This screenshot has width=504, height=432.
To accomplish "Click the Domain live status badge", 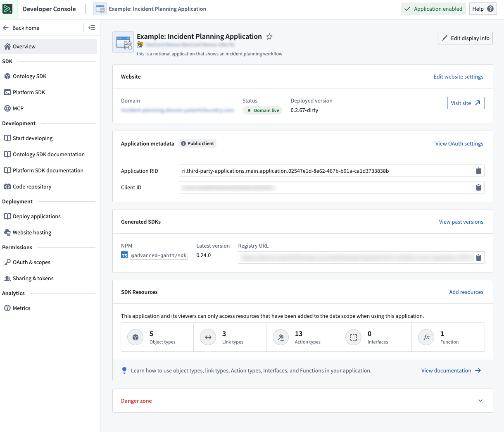I will [x=262, y=110].
